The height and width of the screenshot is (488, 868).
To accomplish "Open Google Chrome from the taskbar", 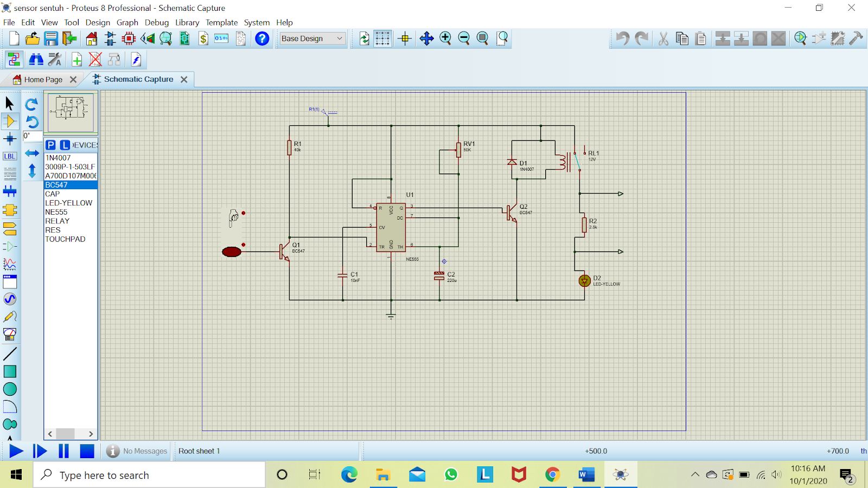I will [552, 475].
